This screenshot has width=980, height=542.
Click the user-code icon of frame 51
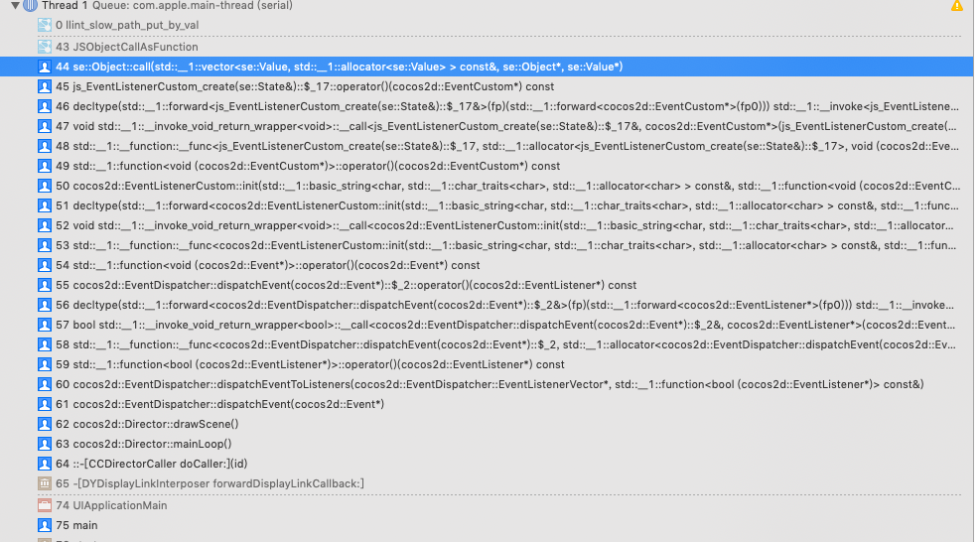pyautogui.click(x=45, y=205)
